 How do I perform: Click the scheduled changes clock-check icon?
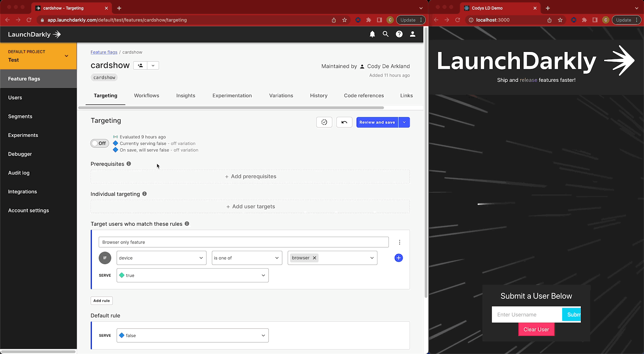pos(324,122)
